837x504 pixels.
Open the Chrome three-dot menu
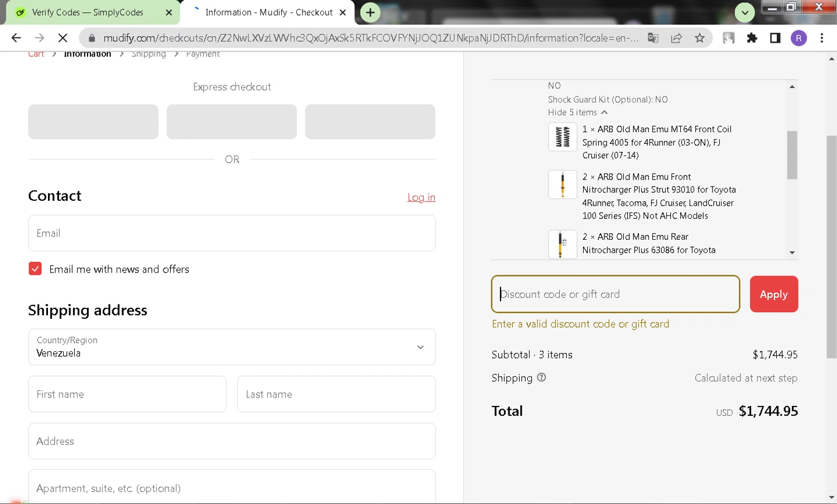coord(822,38)
